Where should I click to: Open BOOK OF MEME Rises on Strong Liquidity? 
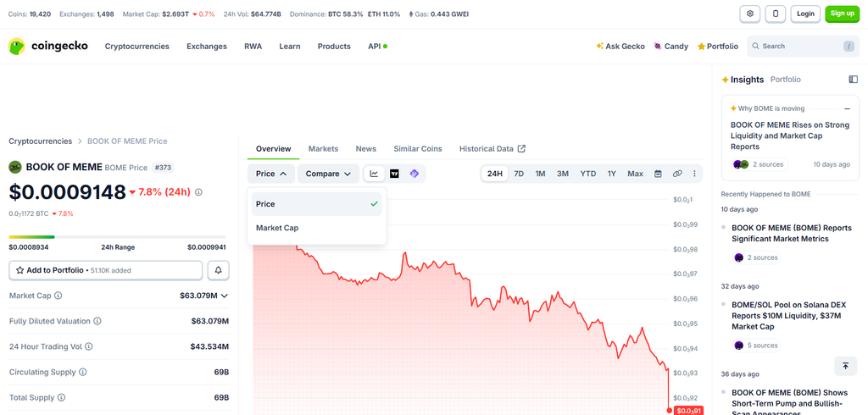(x=790, y=136)
